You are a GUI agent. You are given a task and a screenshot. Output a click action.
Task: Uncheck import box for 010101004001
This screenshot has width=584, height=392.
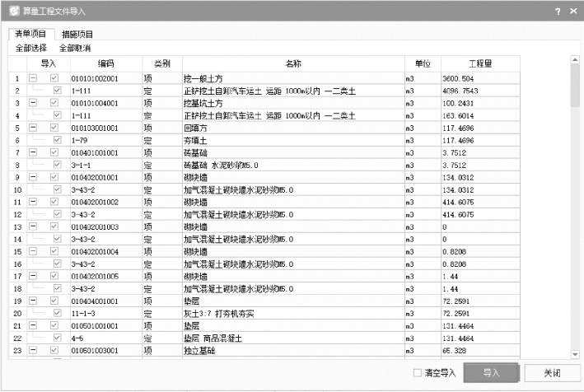tap(54, 103)
